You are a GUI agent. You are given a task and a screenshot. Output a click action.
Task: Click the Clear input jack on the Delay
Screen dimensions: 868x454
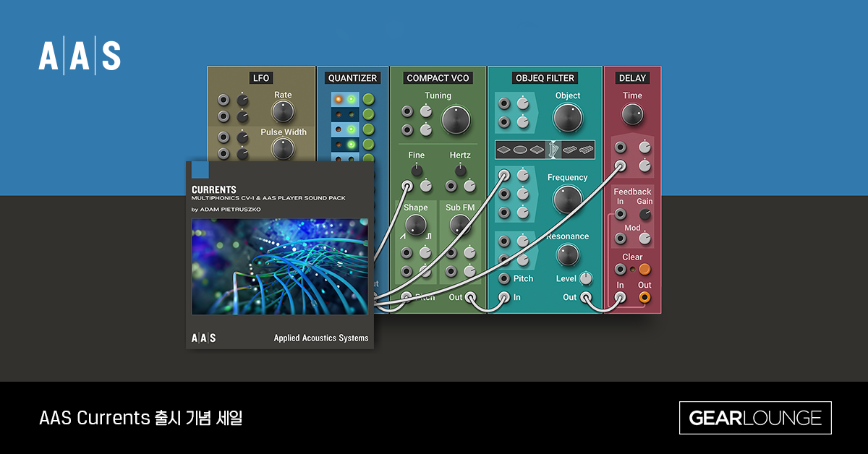click(x=620, y=268)
